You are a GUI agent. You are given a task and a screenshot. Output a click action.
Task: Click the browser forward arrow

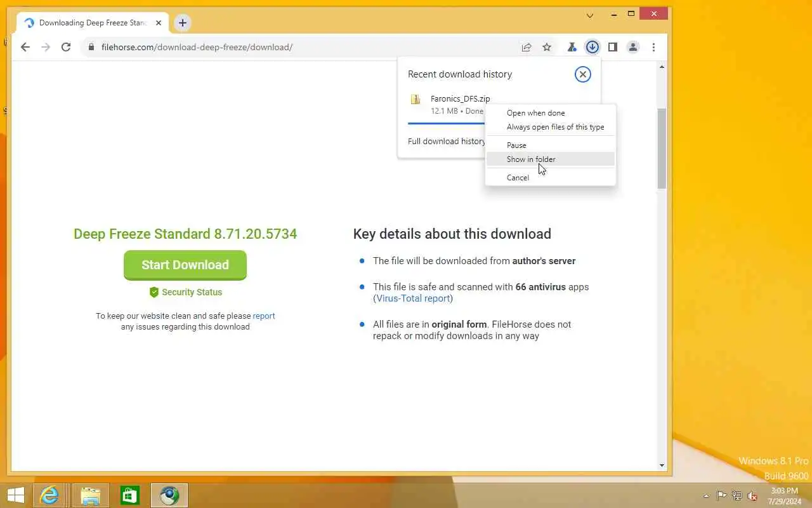click(x=46, y=47)
